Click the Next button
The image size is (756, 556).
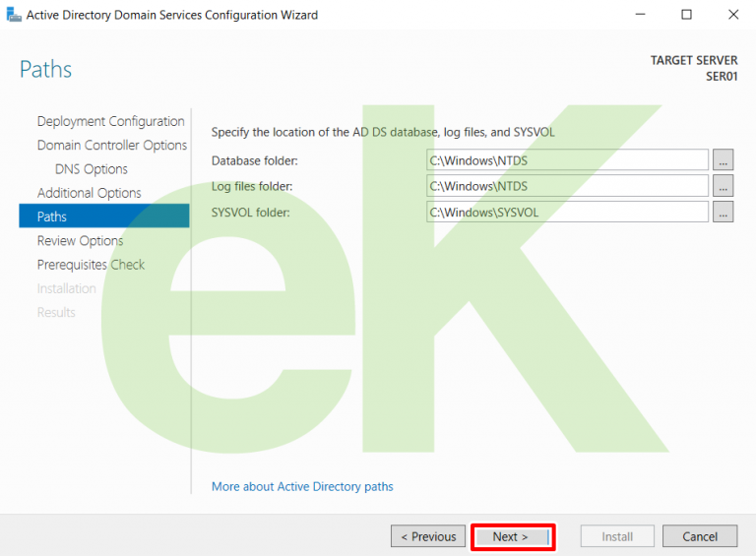(513, 536)
